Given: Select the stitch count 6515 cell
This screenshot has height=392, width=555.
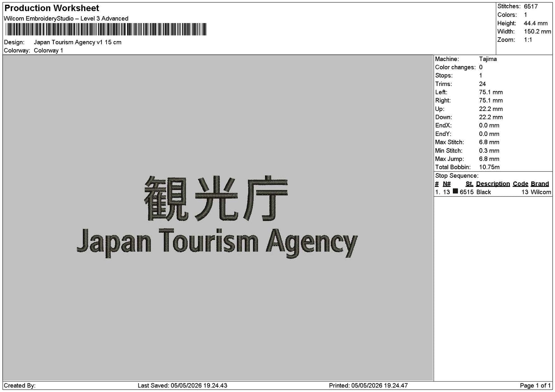Looking at the screenshot, I should (x=467, y=192).
